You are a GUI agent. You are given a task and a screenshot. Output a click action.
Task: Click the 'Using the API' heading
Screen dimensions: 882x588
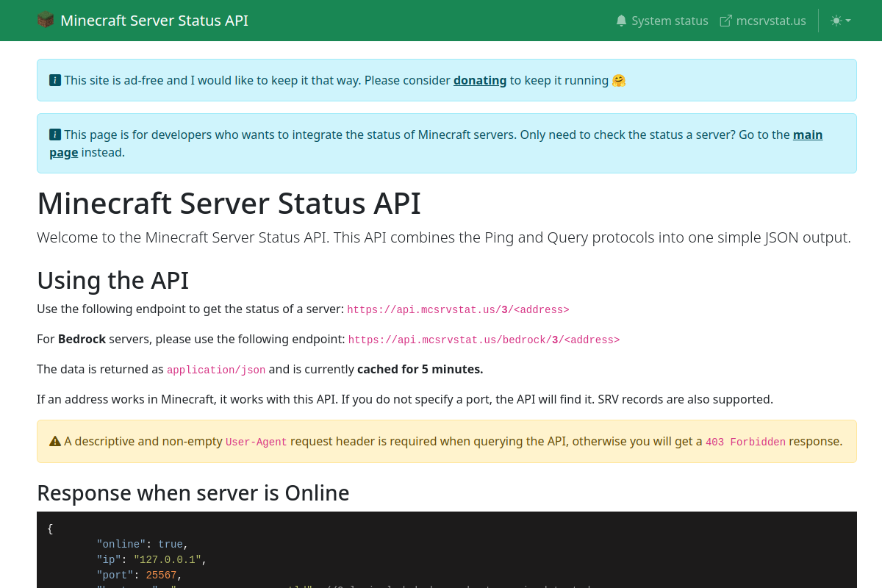113,280
